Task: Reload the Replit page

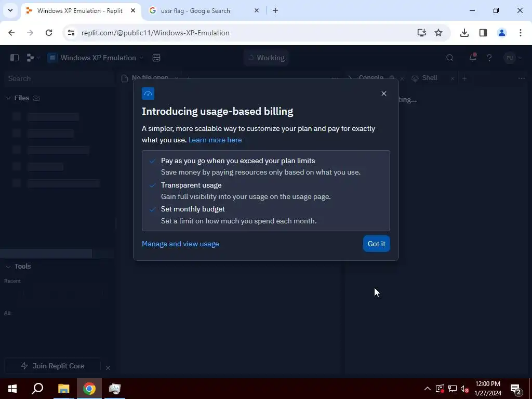Action: (x=49, y=33)
